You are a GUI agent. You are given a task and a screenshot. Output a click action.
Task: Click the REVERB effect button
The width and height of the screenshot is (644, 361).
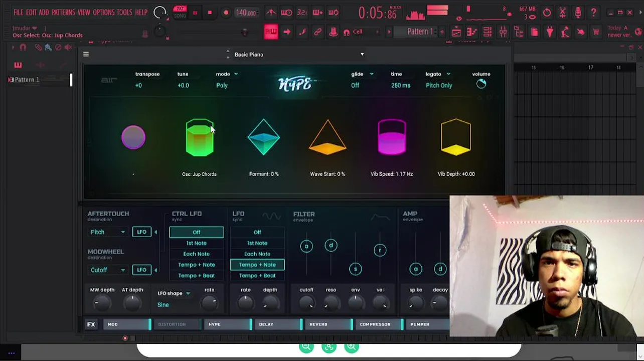329,324
